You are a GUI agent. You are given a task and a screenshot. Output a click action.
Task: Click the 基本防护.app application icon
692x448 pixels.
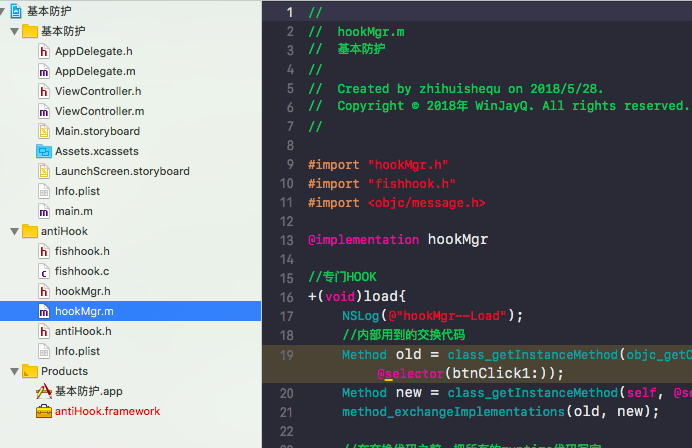(x=44, y=392)
